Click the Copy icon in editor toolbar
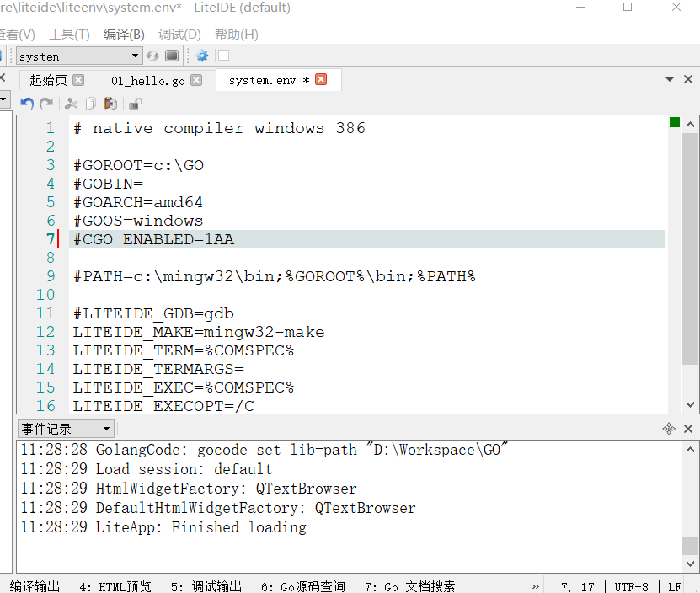 pyautogui.click(x=90, y=104)
